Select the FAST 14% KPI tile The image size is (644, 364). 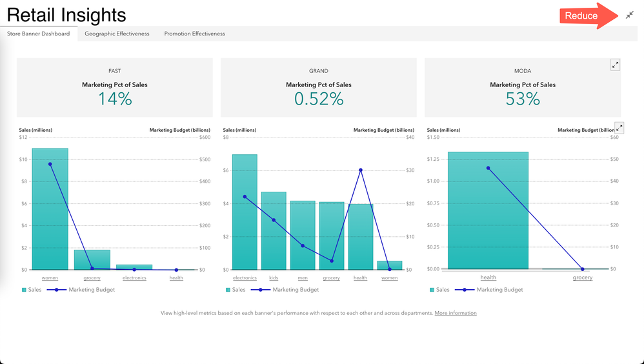[x=114, y=87]
